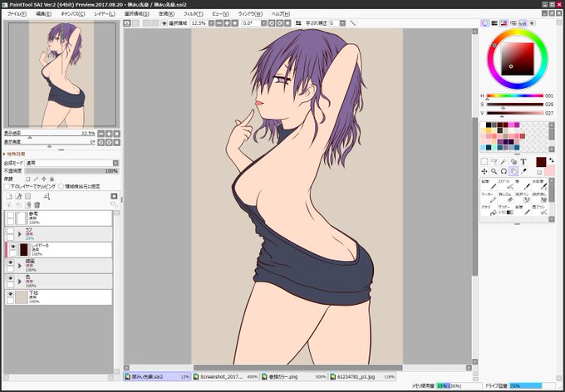Viewport: 565px width, 392px height.
Task: Select the lasso selection tool
Action: (494, 162)
